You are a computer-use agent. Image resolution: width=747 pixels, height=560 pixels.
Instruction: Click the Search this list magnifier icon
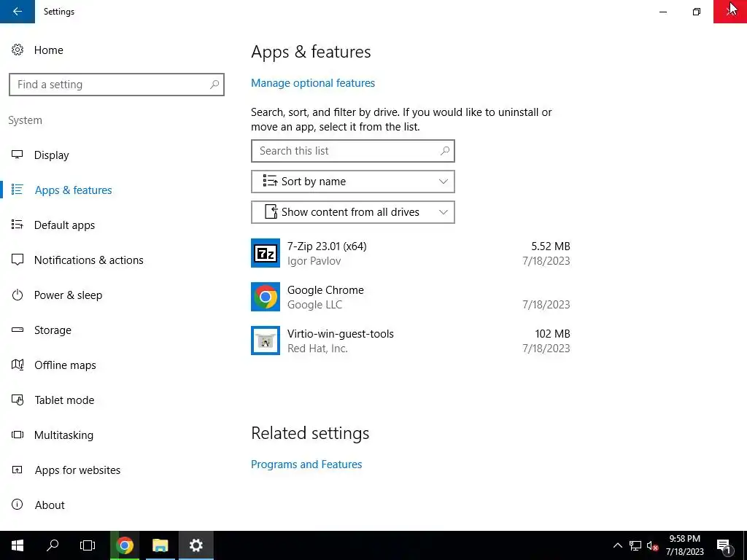tap(444, 151)
